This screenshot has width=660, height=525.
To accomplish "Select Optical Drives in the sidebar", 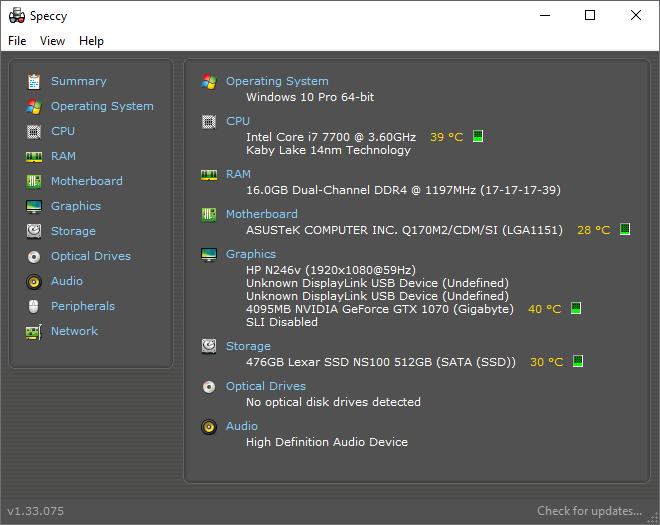I will pyautogui.click(x=90, y=256).
